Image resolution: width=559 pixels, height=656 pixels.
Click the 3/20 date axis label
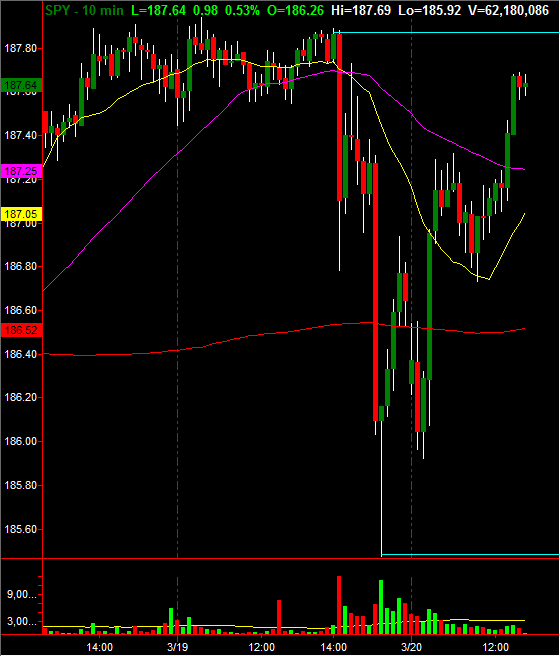tap(411, 647)
